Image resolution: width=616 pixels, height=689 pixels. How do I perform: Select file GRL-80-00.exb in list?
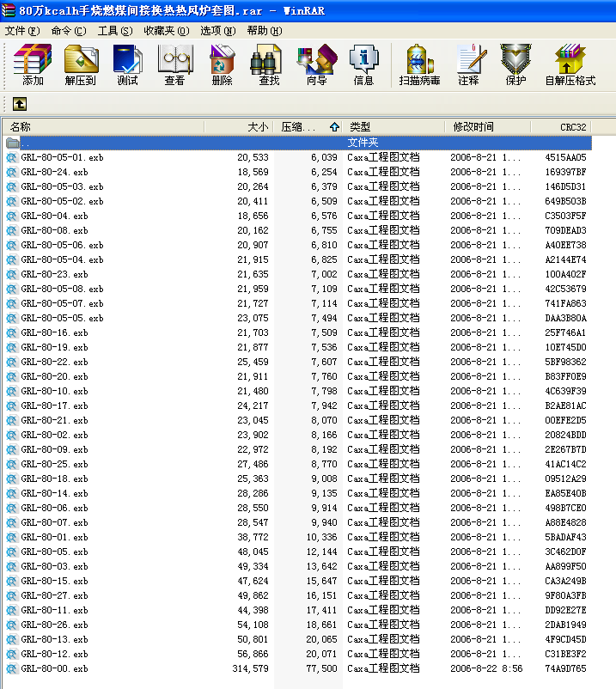pyautogui.click(x=54, y=668)
